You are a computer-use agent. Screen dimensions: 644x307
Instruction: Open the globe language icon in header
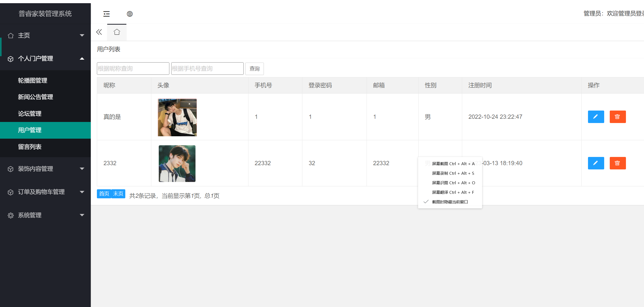click(x=130, y=14)
